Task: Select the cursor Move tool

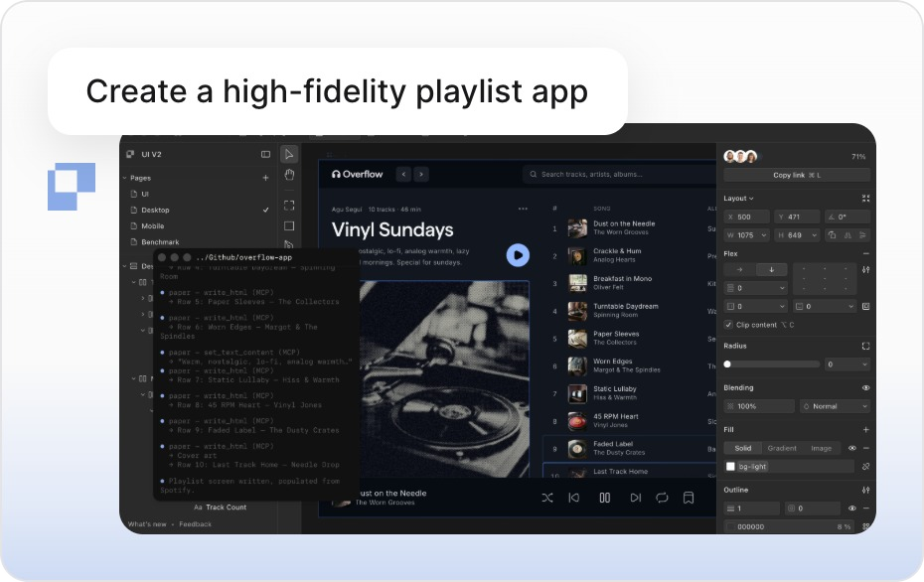Action: click(289, 154)
